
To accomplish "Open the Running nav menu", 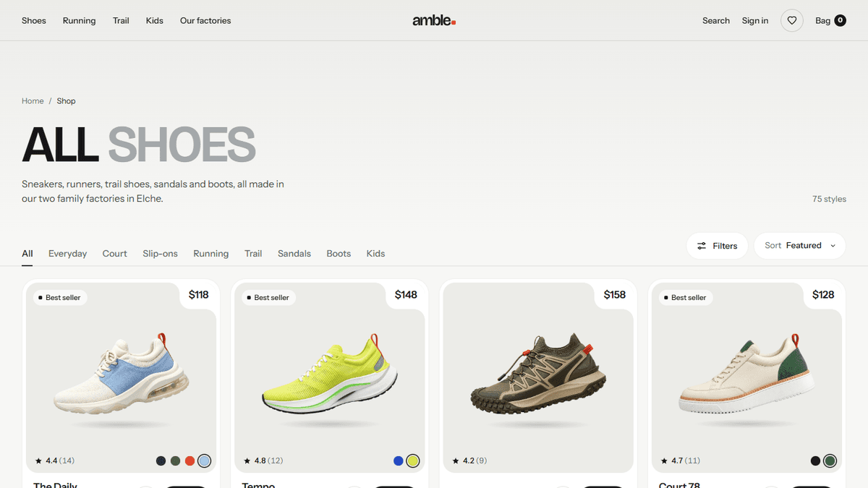I will 80,20.
